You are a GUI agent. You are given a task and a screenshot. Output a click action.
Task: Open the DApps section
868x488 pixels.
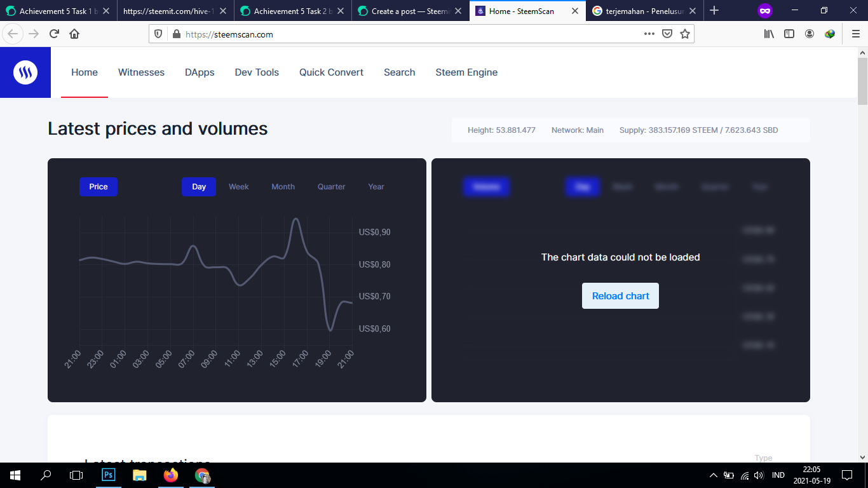pos(200,72)
